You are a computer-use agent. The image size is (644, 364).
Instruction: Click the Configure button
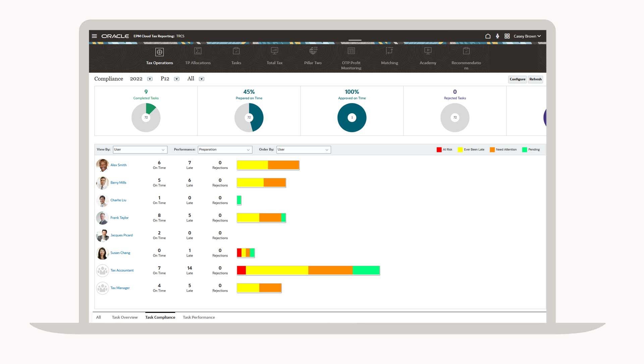[517, 79]
